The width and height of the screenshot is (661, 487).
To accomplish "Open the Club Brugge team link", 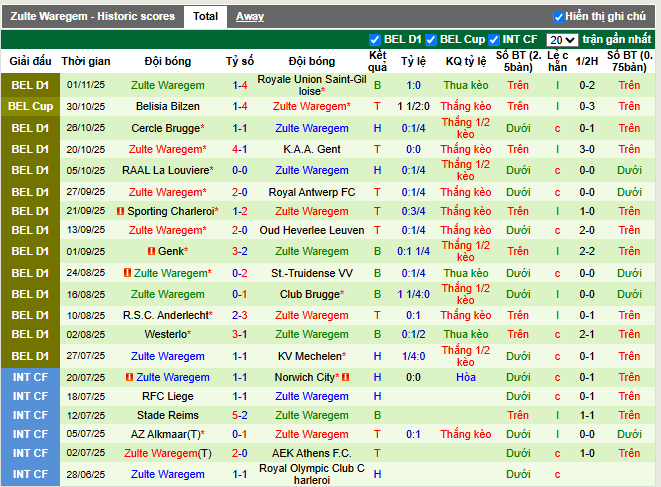I will tap(310, 294).
